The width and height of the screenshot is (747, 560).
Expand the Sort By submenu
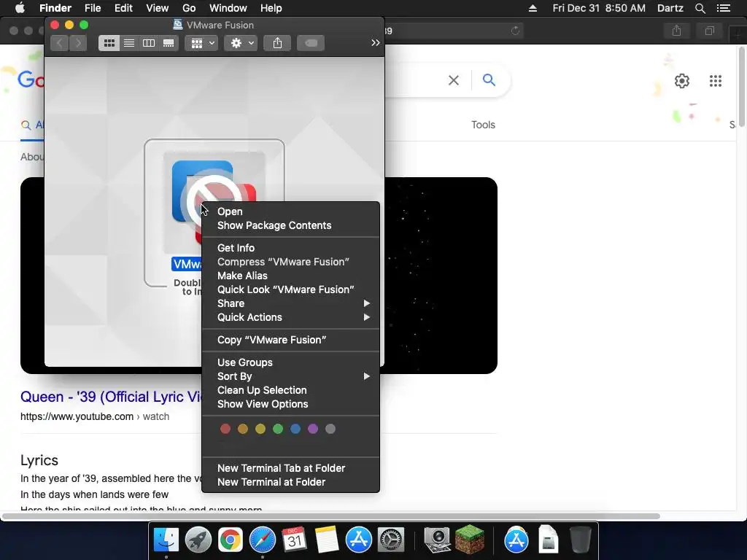pos(290,376)
